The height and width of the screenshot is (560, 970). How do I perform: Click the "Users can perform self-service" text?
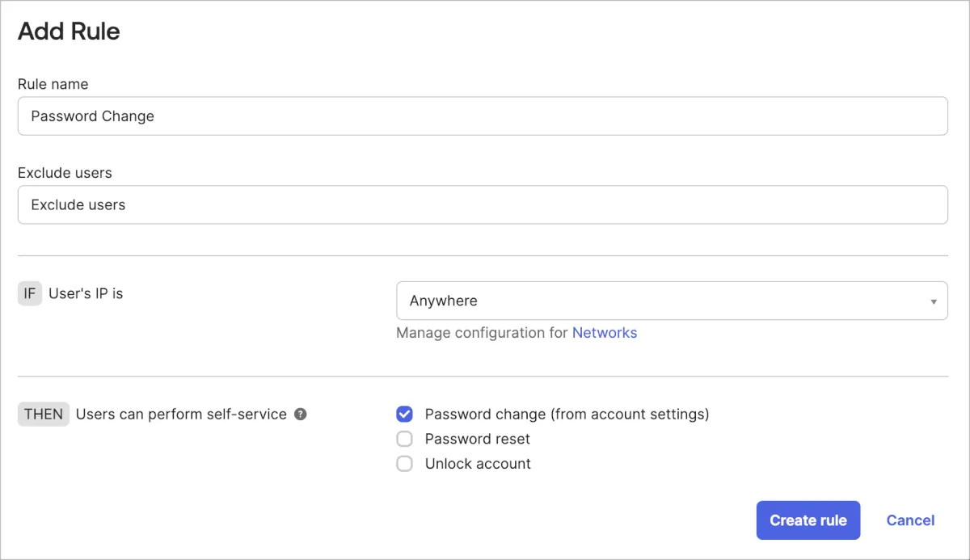click(x=181, y=415)
